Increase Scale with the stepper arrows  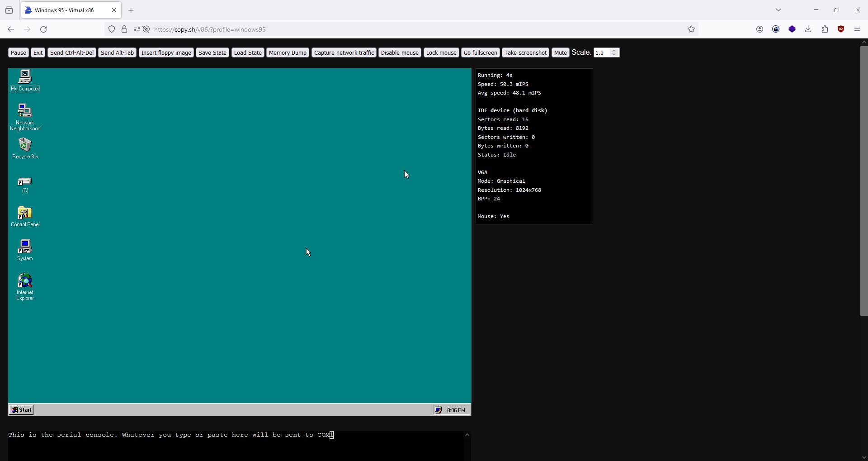point(614,51)
